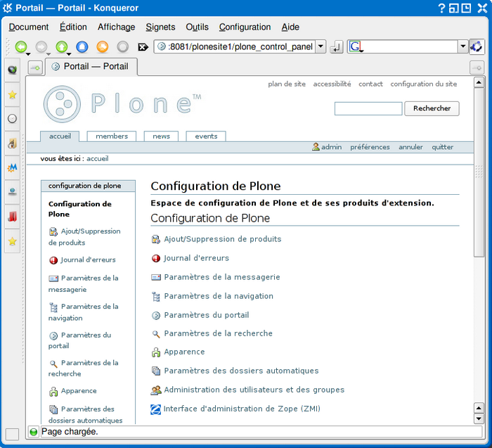Clear the location bar with black arrow icon
The image size is (492, 448).
pos(143,47)
